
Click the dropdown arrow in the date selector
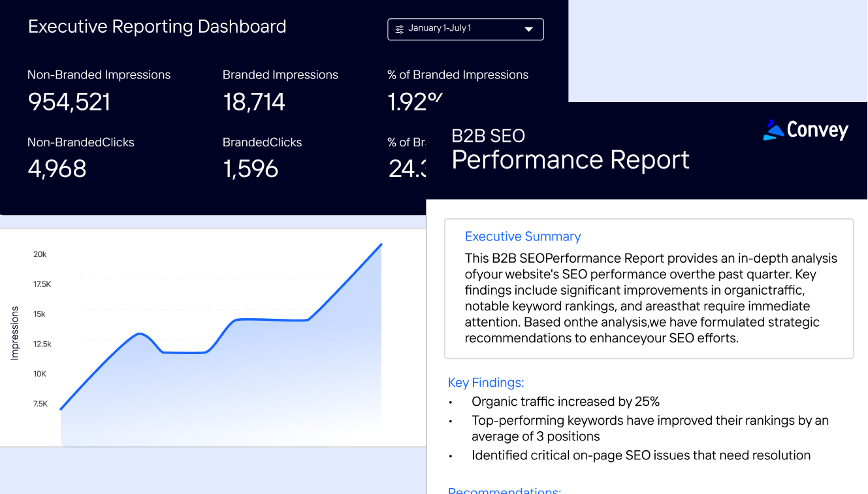click(528, 29)
